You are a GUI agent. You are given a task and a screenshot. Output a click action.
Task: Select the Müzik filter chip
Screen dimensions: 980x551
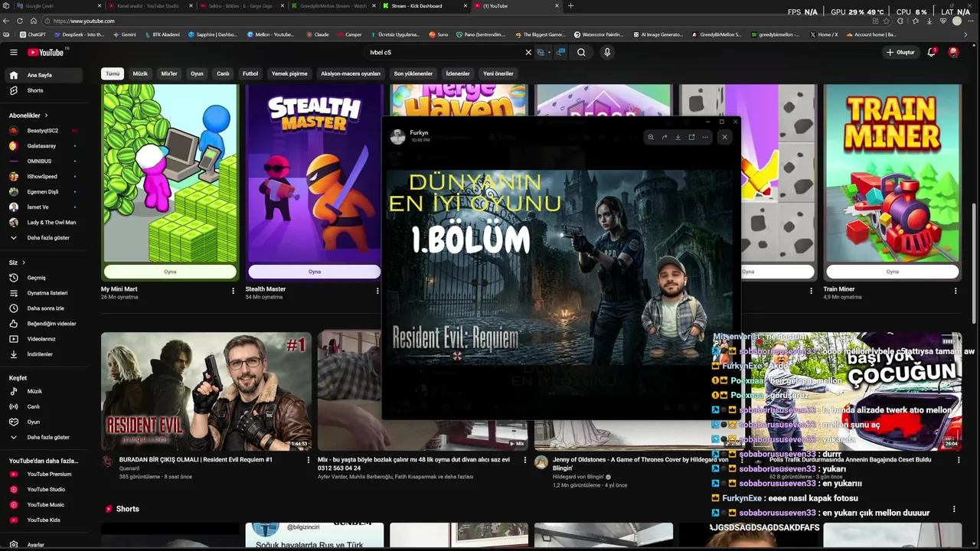pyautogui.click(x=140, y=73)
